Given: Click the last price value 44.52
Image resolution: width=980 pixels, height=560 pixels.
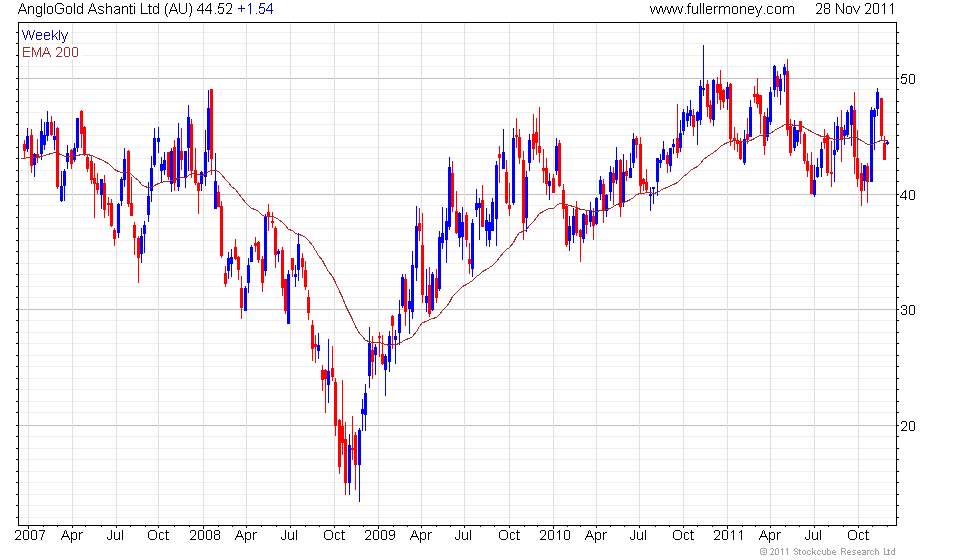Looking at the screenshot, I should pos(214,9).
